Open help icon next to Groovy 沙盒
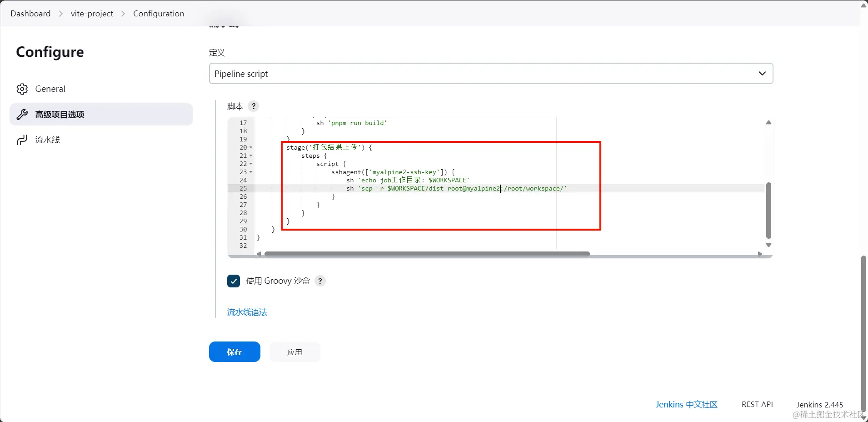The width and height of the screenshot is (868, 422). click(320, 281)
